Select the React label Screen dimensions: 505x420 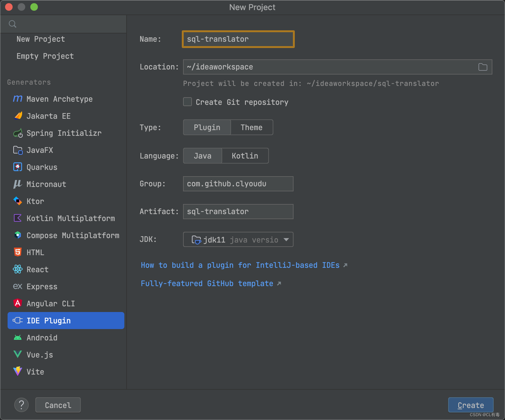[38, 270]
